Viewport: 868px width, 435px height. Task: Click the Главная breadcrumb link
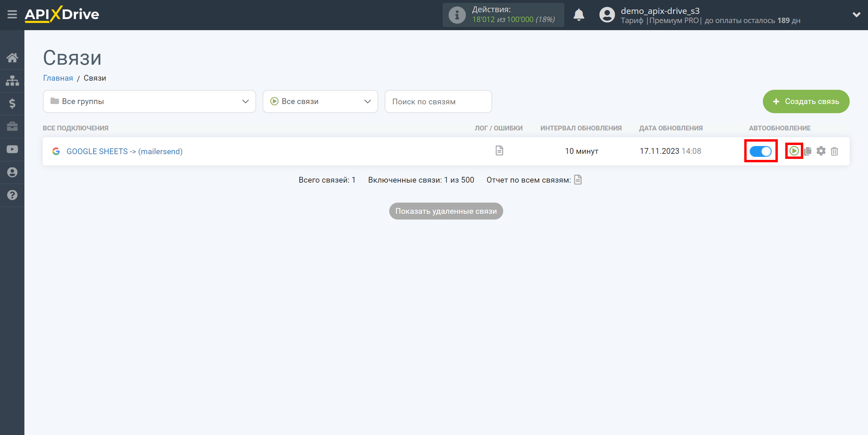pos(58,78)
